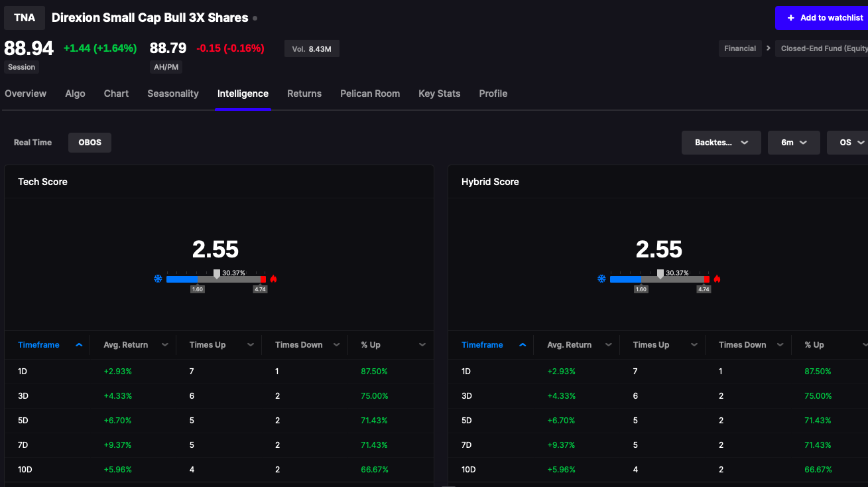Image resolution: width=868 pixels, height=487 pixels.
Task: Click the snowflake icon in Hybrid Score
Action: click(x=601, y=279)
